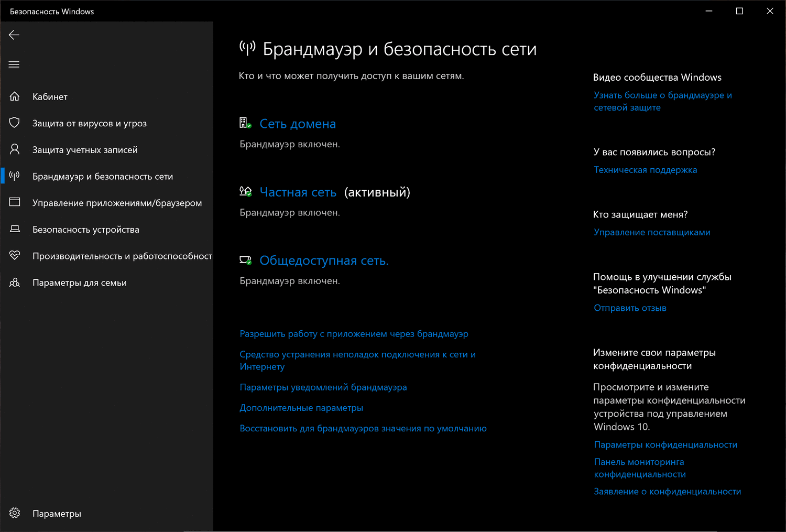
Task: Open Узнать больше о брандмауэре link
Action: [x=663, y=101]
